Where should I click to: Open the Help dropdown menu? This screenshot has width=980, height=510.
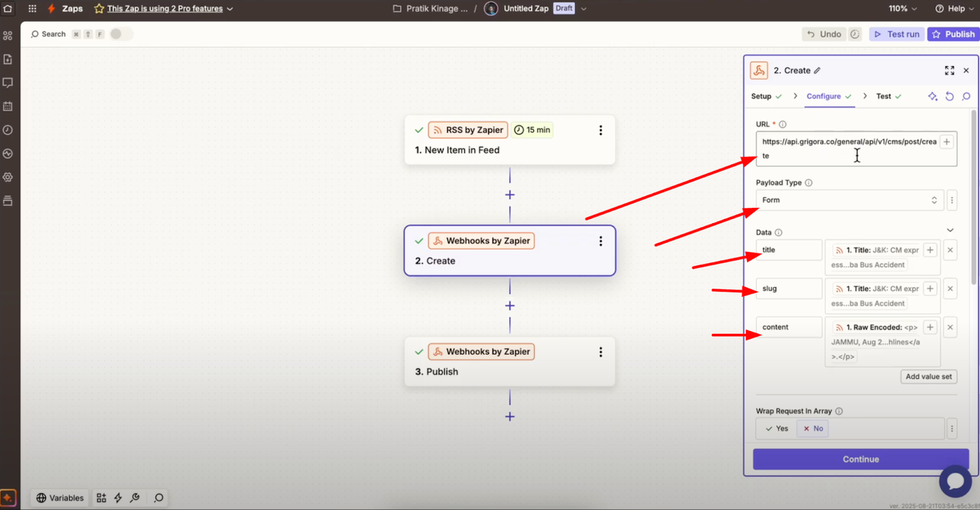[955, 9]
